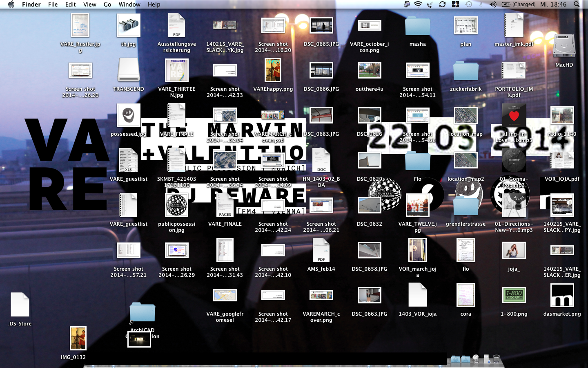Select the TRANSCEND external drive
The image size is (588, 368).
point(129,70)
